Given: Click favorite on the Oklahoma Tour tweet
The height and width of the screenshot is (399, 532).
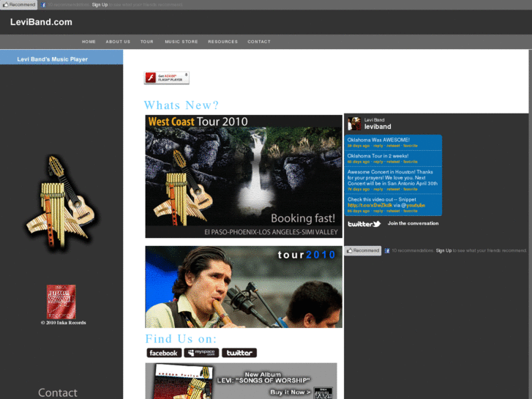Looking at the screenshot, I should tap(411, 162).
